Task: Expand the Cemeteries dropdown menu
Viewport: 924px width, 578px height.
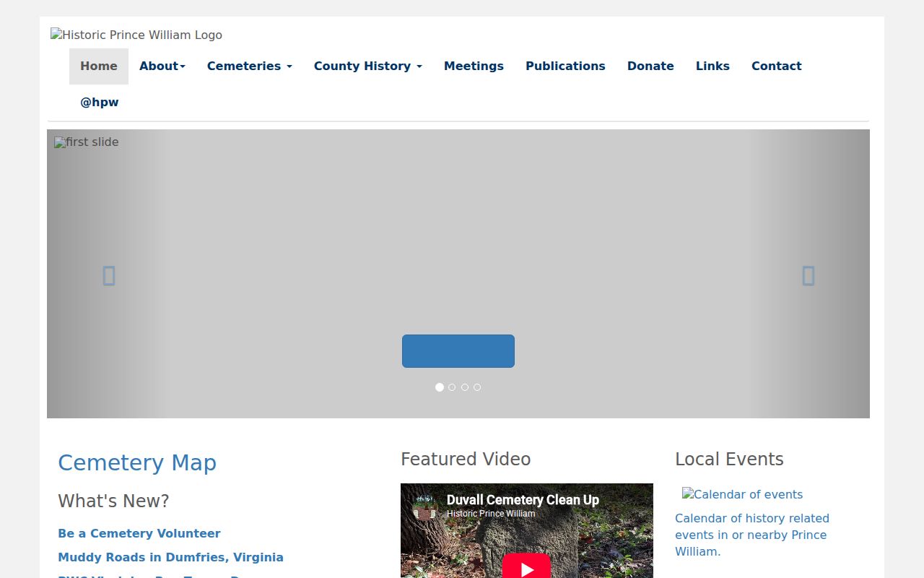Action: 250,66
